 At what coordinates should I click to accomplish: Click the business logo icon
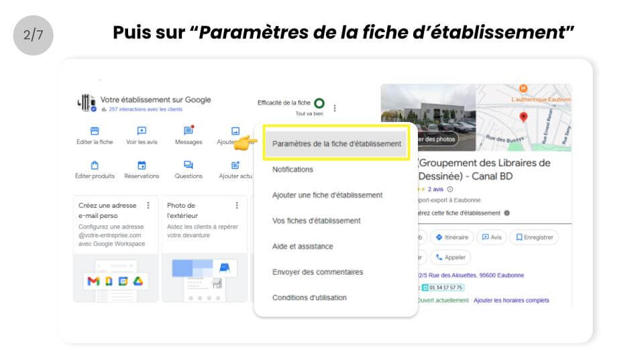pyautogui.click(x=87, y=103)
